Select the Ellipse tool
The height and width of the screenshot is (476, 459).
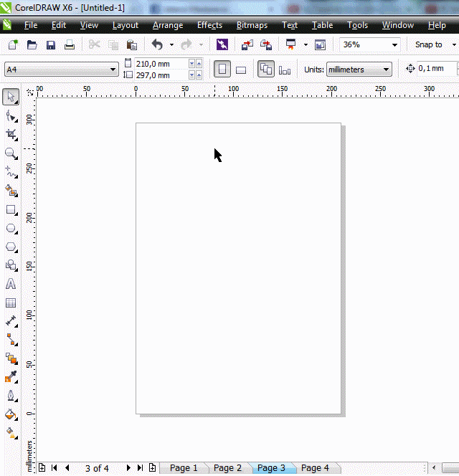11,229
